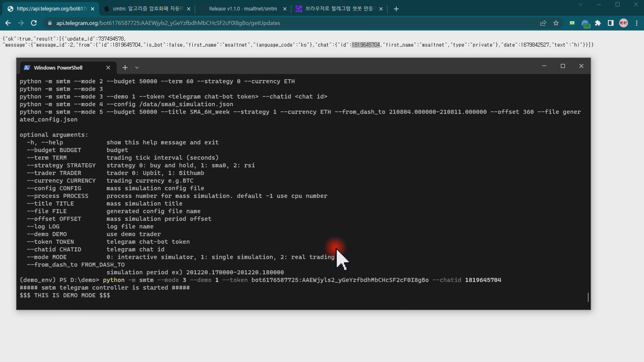The image size is (644, 362).
Task: Open the extensions puzzle icon
Action: click(598, 23)
